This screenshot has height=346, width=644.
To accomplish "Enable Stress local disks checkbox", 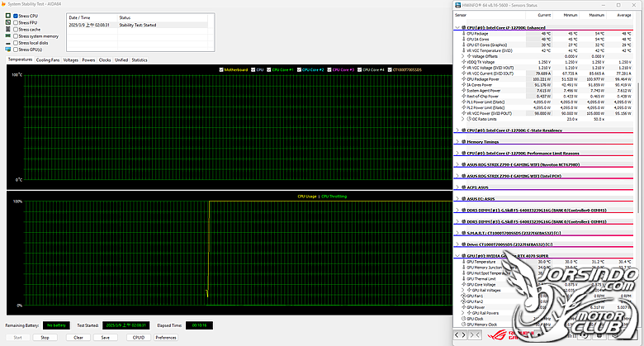I will click(x=16, y=43).
